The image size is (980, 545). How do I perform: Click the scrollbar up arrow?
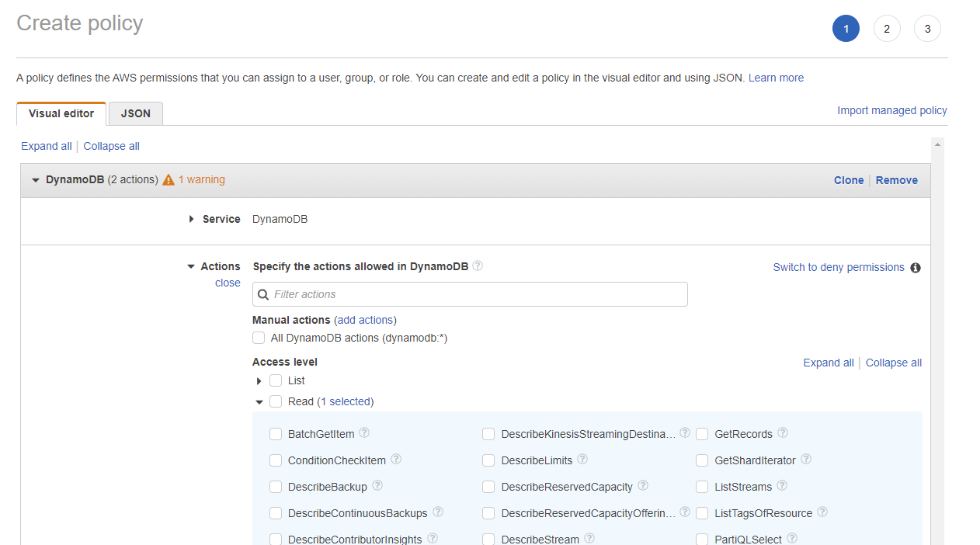(x=937, y=144)
